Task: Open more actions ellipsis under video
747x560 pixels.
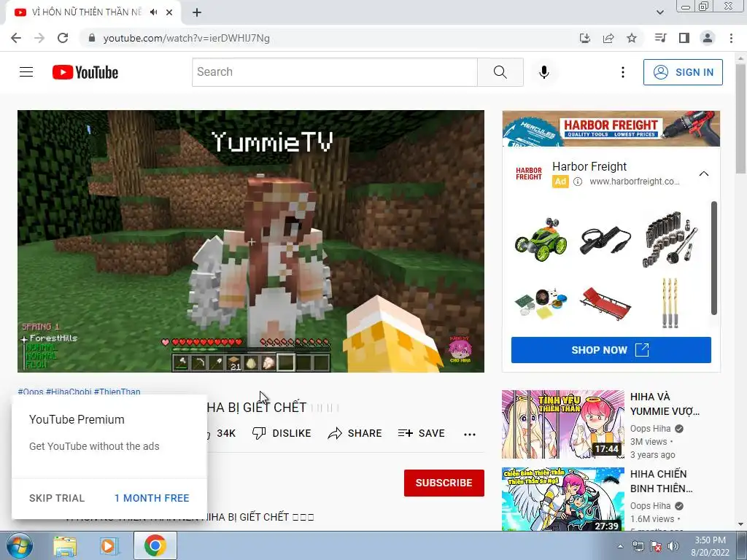Action: pos(470,434)
